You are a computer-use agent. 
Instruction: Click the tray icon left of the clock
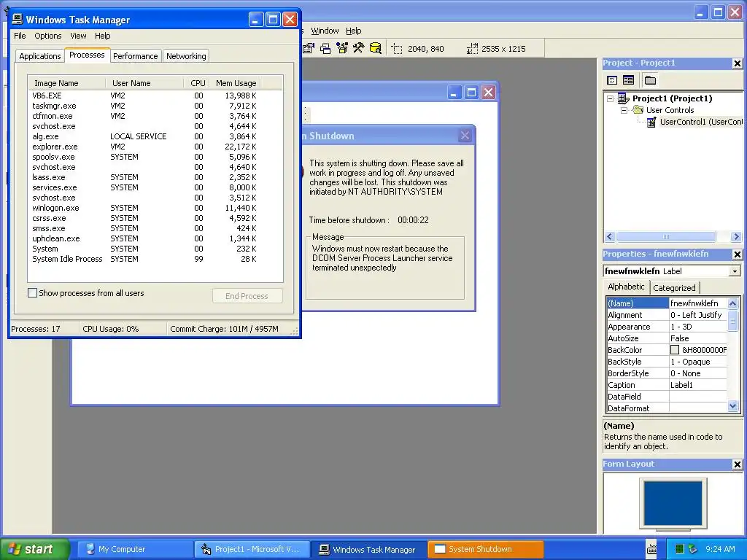(x=692, y=549)
